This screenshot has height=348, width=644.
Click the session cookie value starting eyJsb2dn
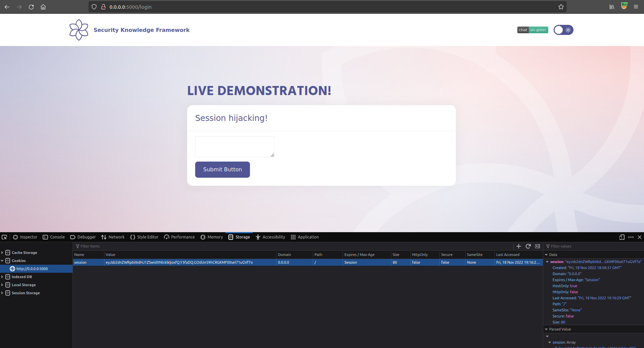click(x=190, y=262)
